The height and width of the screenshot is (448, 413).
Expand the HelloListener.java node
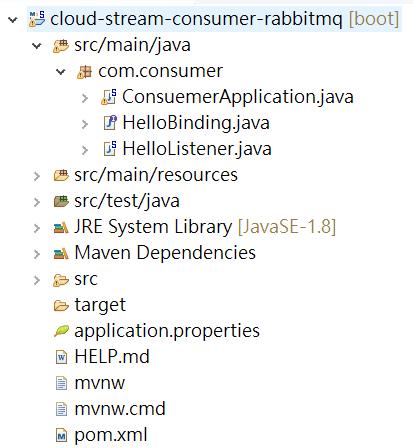85,150
